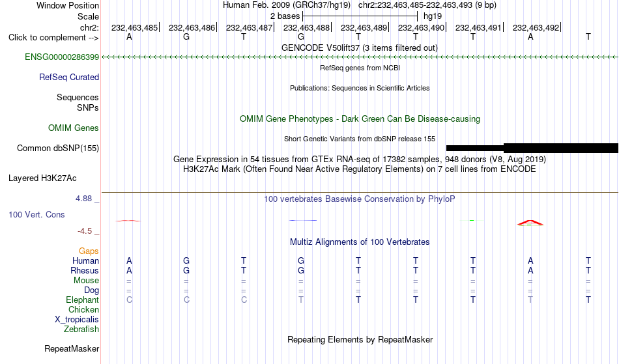Select the Human species label
619x364 pixels.
85,260
